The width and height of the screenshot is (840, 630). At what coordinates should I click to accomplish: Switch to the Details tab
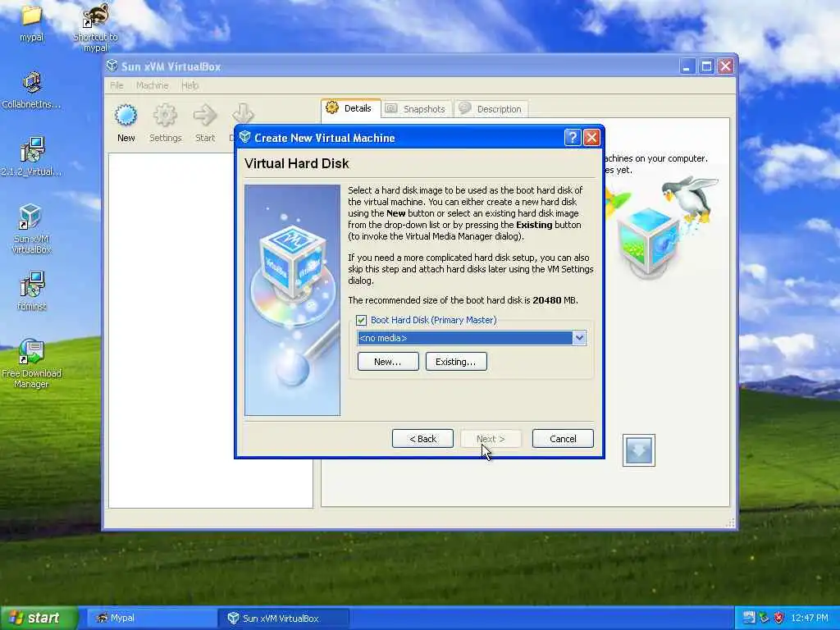pos(351,108)
